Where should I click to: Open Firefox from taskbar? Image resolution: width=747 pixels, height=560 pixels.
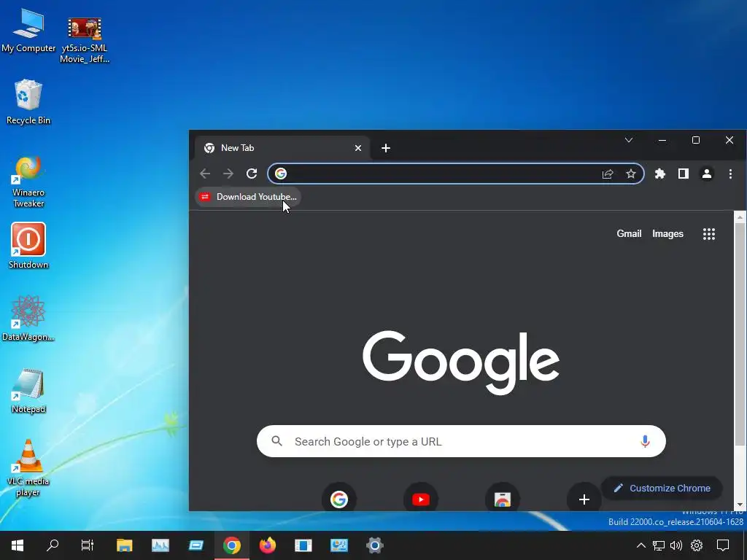coord(267,545)
